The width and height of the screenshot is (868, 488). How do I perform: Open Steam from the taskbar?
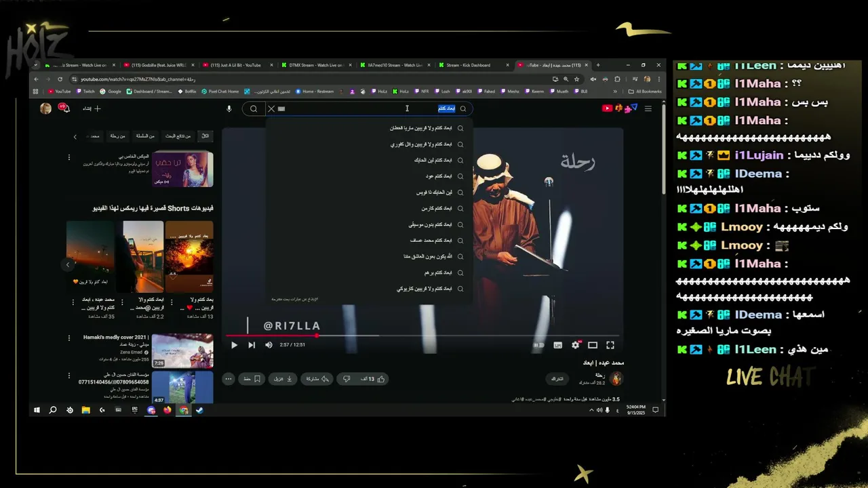click(199, 410)
